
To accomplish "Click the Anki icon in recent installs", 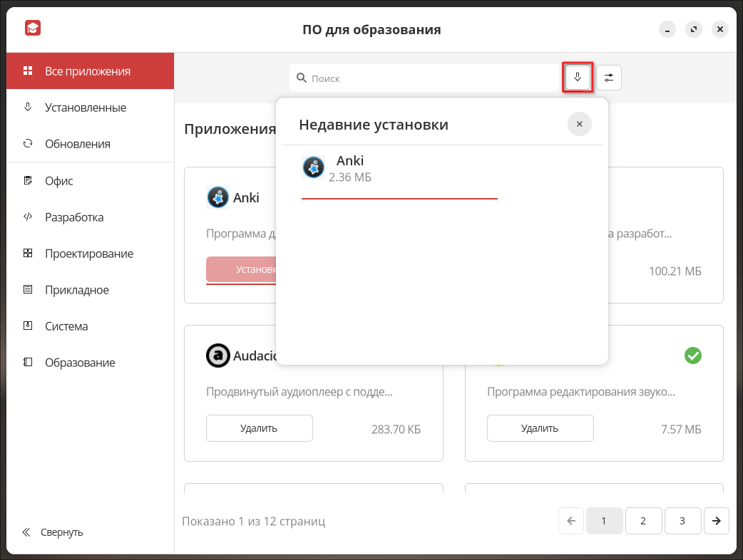I will click(x=314, y=167).
